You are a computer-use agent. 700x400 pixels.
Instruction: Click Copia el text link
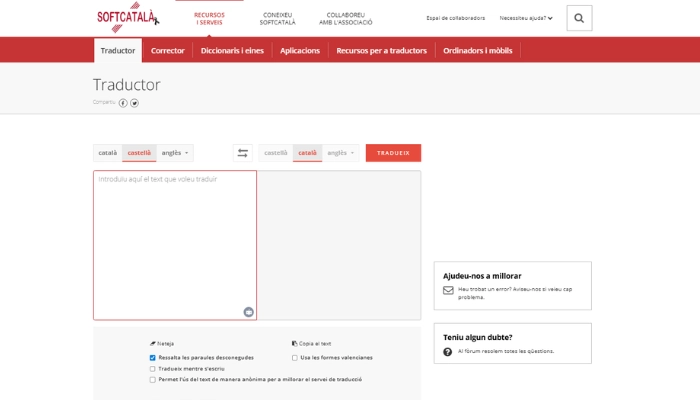pyautogui.click(x=313, y=343)
